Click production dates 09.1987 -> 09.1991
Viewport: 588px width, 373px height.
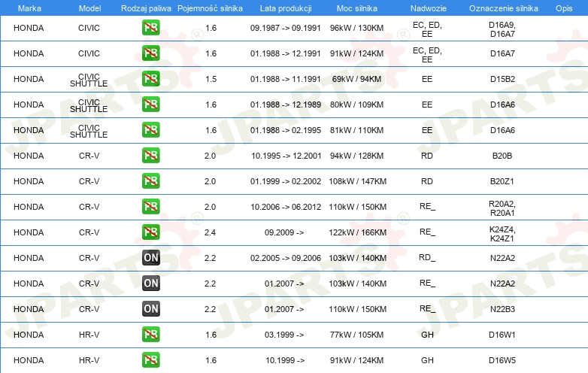pyautogui.click(x=286, y=28)
